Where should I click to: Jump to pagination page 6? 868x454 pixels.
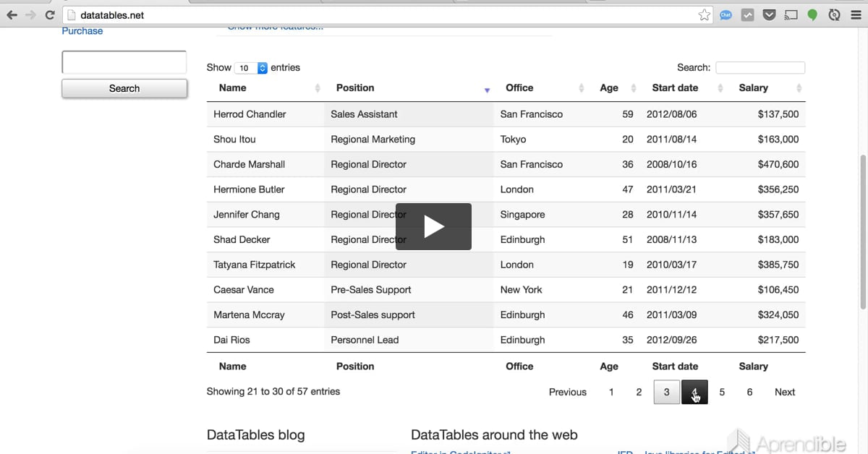[749, 392]
